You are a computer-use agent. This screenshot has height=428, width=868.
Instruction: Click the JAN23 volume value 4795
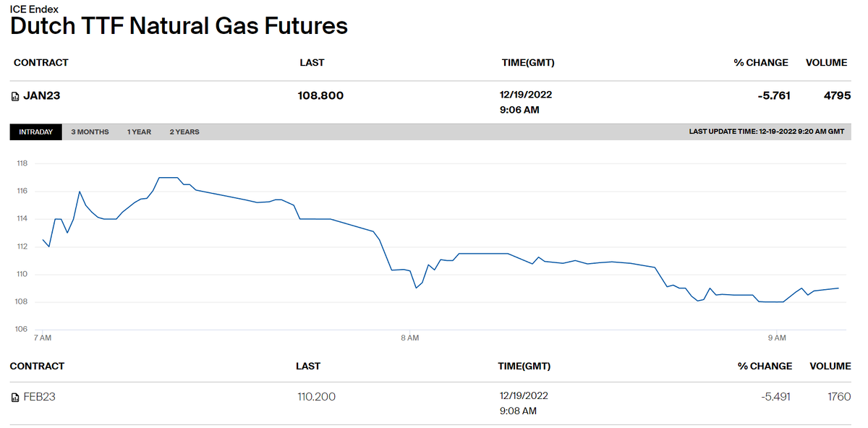pos(837,95)
